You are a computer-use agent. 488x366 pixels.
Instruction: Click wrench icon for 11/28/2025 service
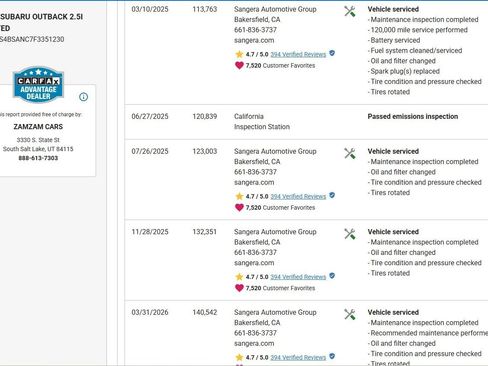(350, 234)
